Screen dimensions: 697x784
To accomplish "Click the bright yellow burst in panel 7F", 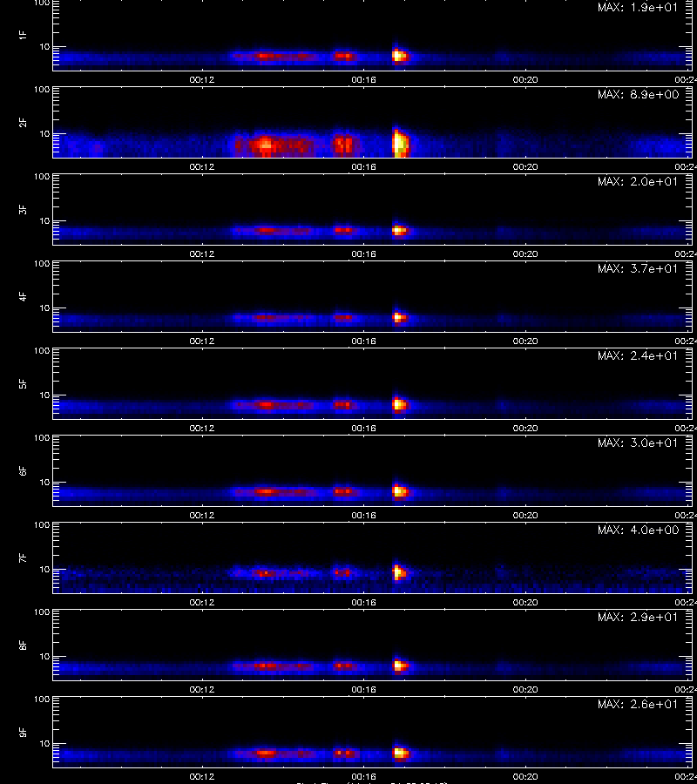I will coord(399,572).
